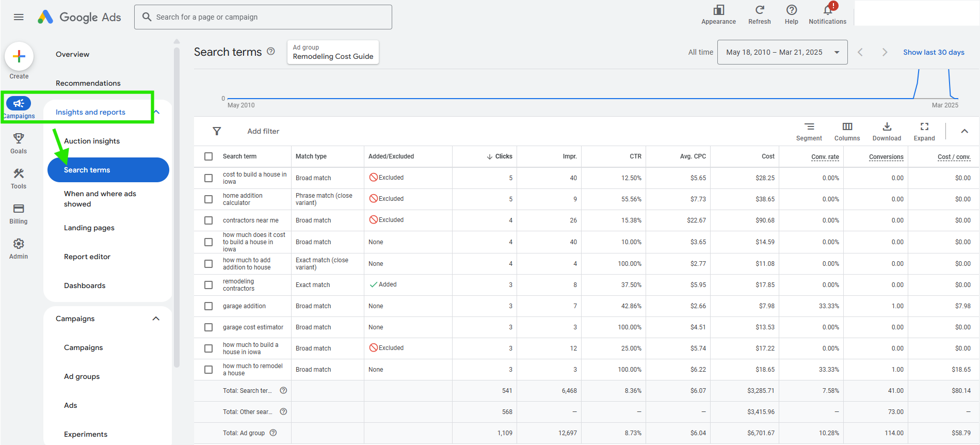Collapse the Campaigns sidebar section
The image size is (980, 445).
point(156,319)
